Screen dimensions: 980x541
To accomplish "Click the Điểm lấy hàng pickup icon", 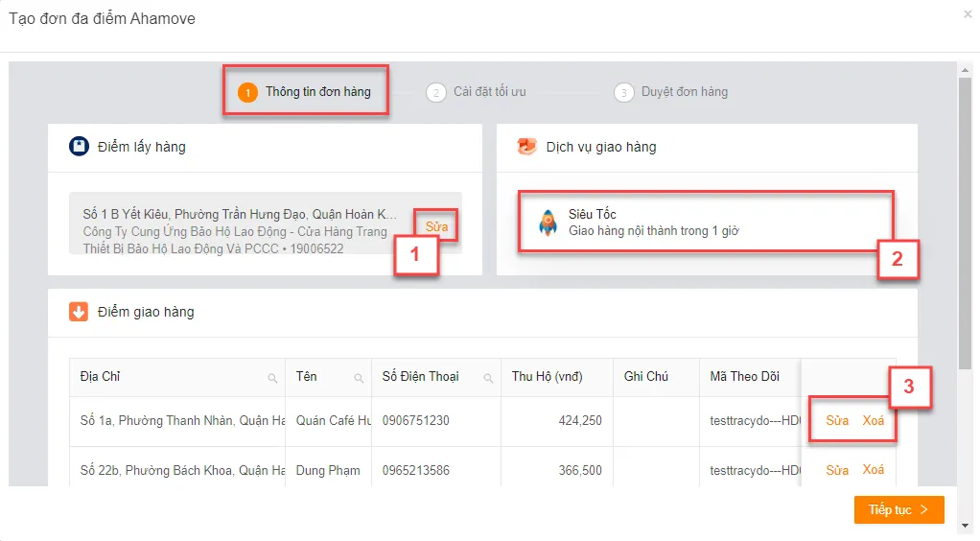I will point(79,147).
